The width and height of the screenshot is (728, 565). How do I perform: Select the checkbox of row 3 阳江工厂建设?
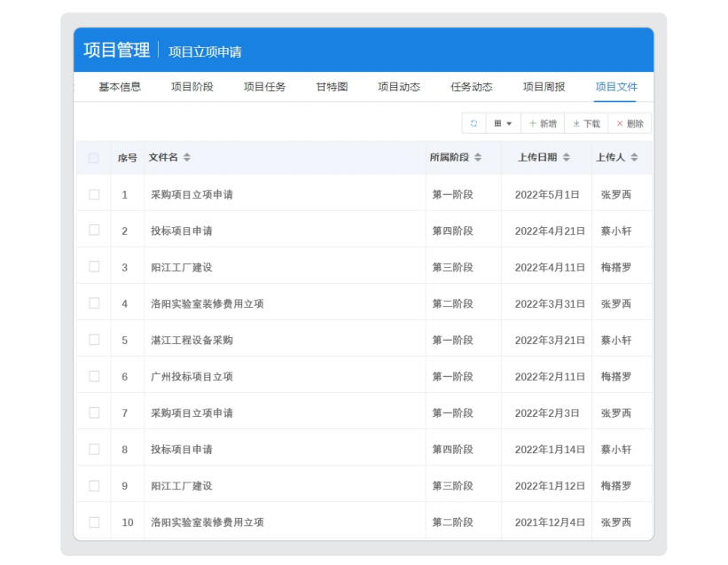click(x=94, y=266)
